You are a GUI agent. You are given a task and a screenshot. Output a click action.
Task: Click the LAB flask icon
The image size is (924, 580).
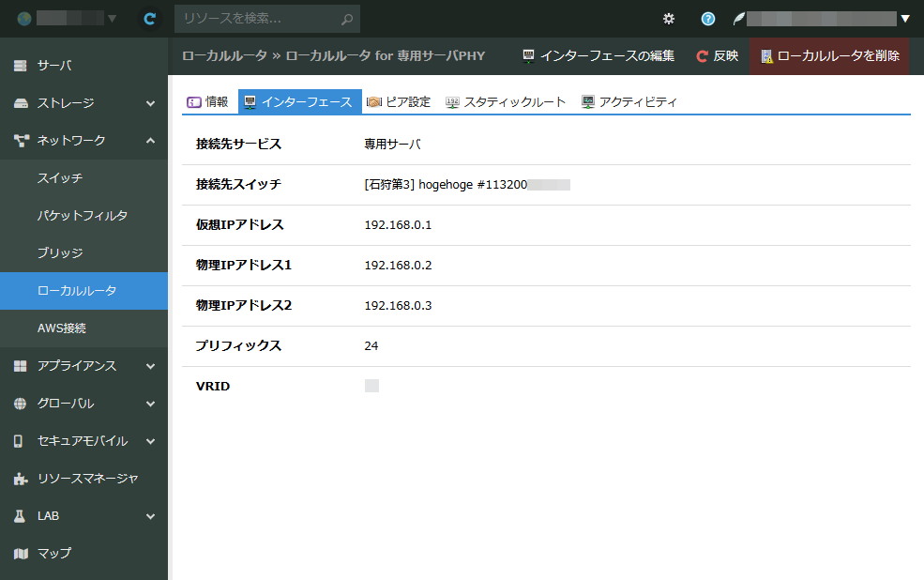[x=20, y=516]
